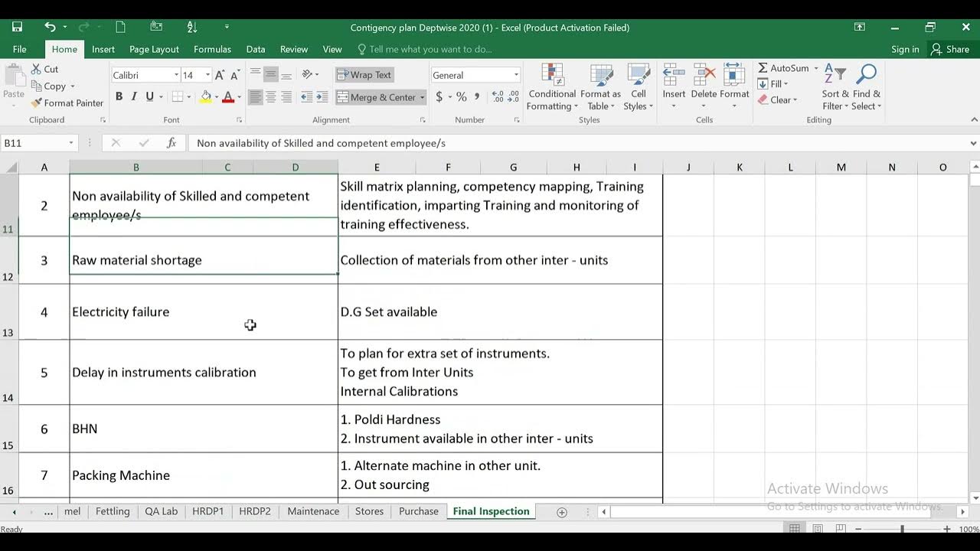This screenshot has width=980, height=551.
Task: Align text to the left
Action: [256, 97]
